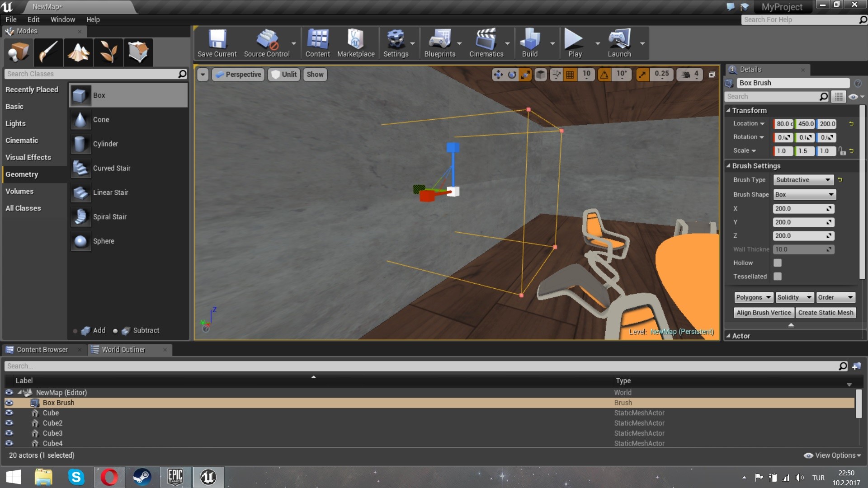Switch to Foliage mode icon
This screenshot has width=868, height=488.
108,52
